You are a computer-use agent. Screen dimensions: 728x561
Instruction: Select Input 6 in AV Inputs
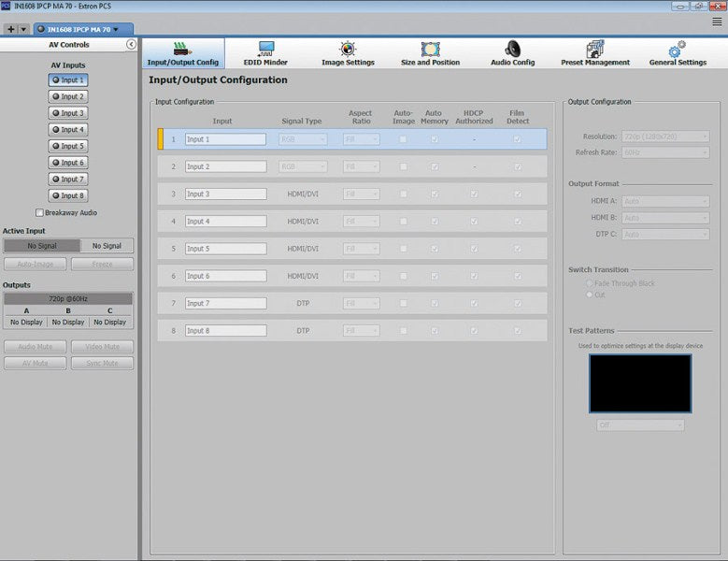[68, 163]
